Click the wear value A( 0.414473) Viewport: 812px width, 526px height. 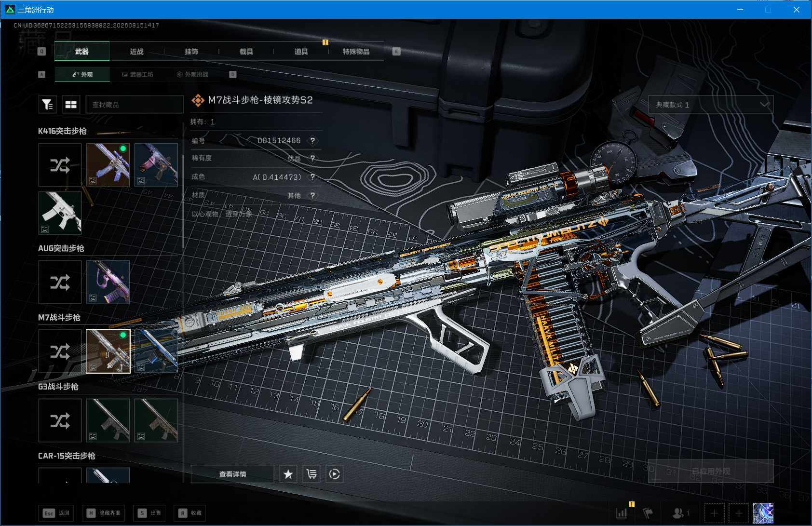point(277,177)
